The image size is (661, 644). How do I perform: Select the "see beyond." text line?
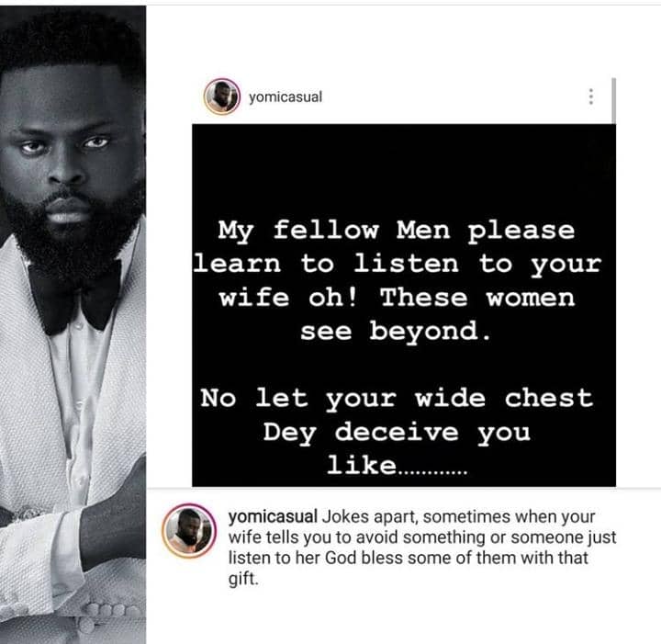point(396,331)
